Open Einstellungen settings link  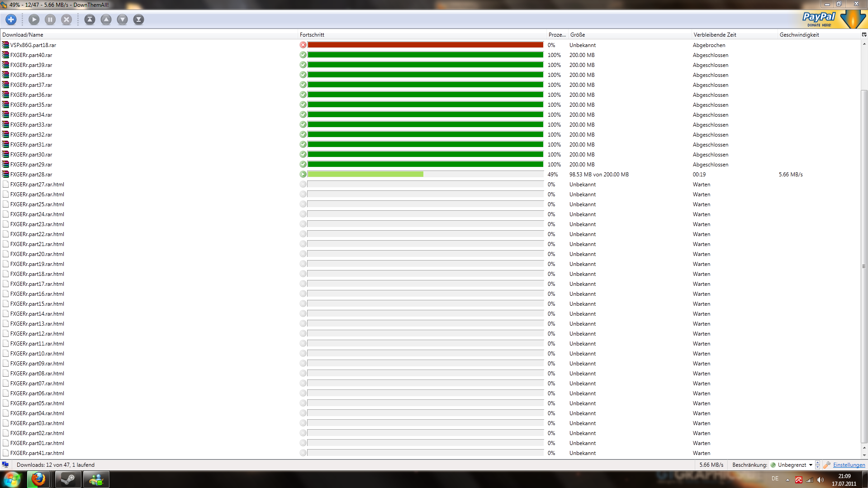click(x=849, y=464)
